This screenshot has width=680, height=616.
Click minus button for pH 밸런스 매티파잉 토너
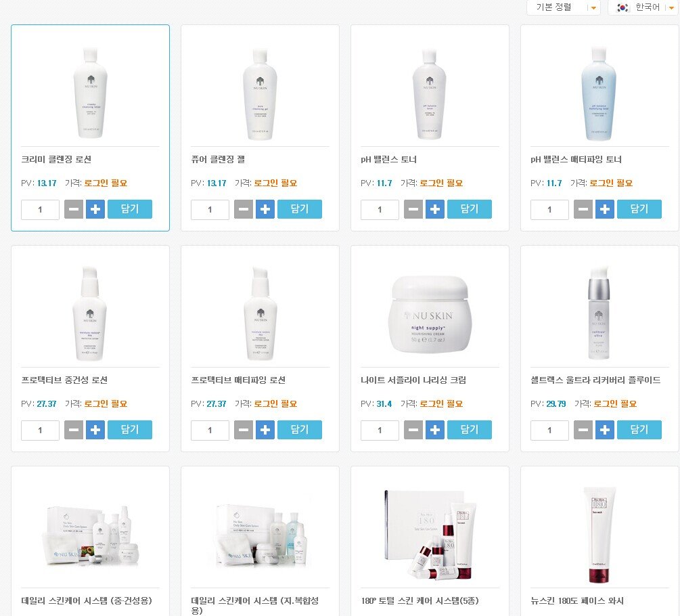pos(583,210)
